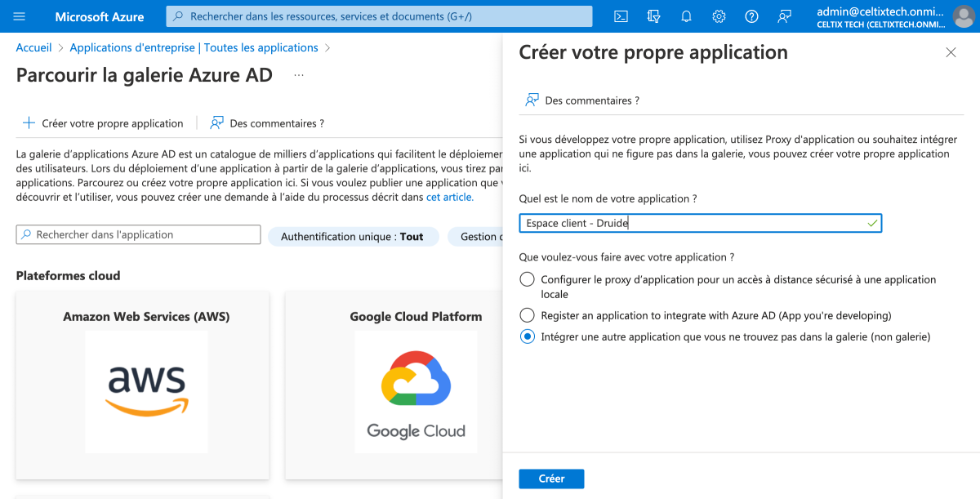Image resolution: width=980 pixels, height=499 pixels.
Task: Click the Créer button
Action: pos(551,479)
